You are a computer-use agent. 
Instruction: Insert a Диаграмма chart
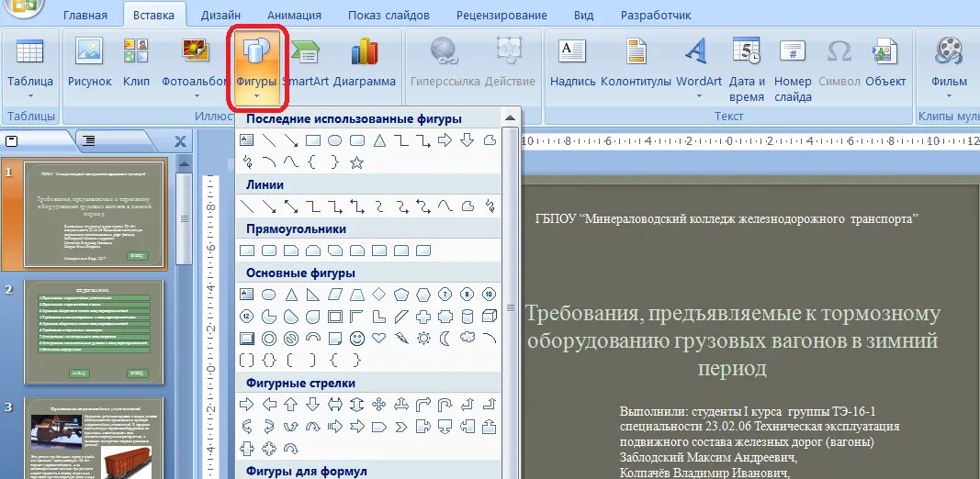click(365, 62)
